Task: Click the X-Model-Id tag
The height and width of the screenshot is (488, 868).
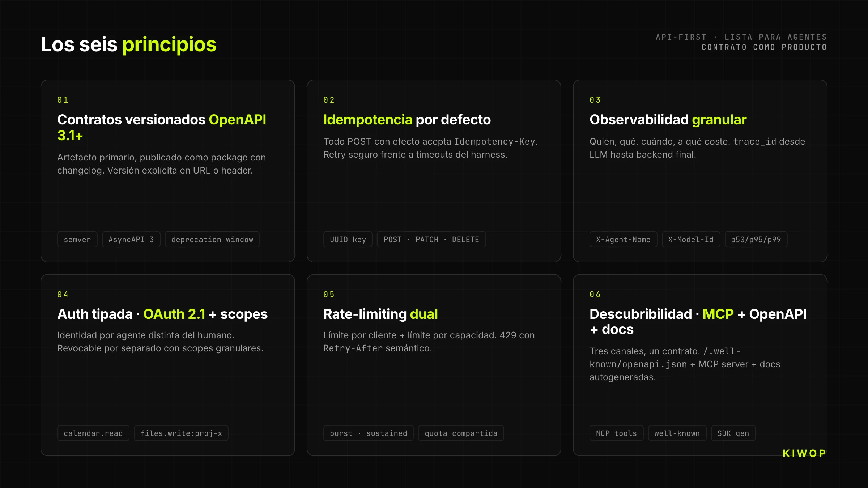Action: pos(690,239)
